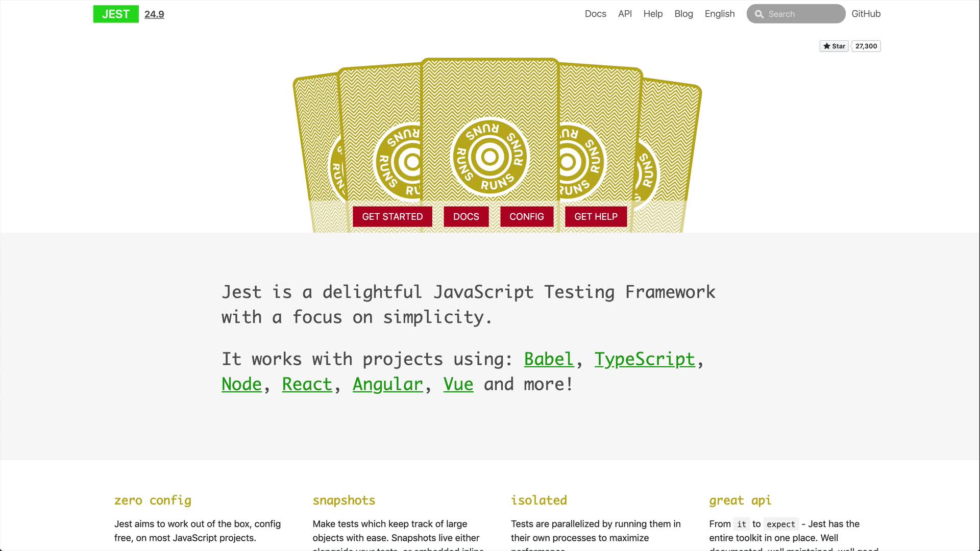Click the search magnifier icon
Image resolution: width=980 pixels, height=551 pixels.
point(759,14)
